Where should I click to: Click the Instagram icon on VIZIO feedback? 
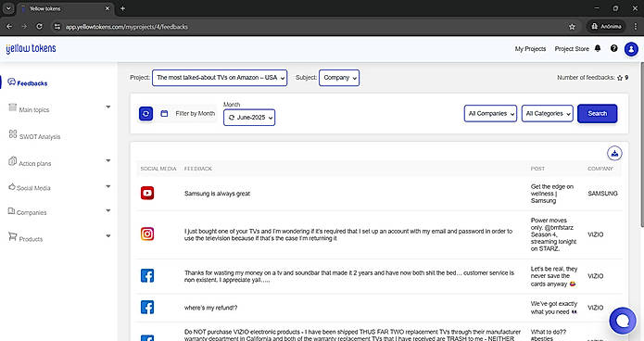coord(147,234)
